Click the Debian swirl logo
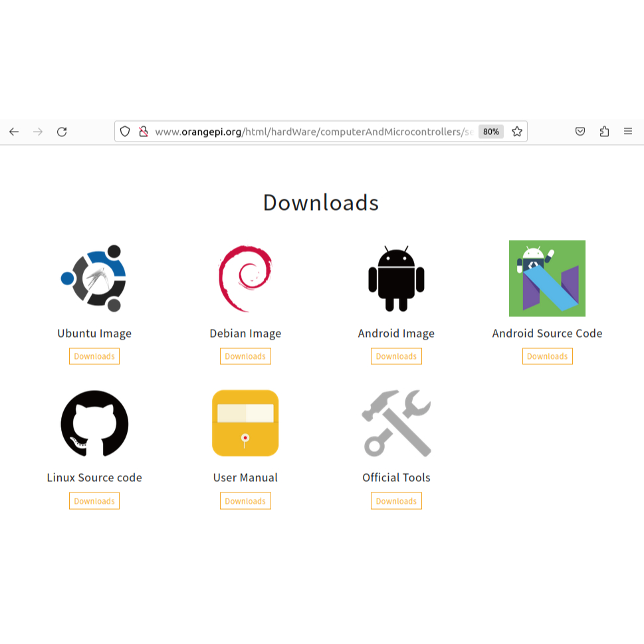The height and width of the screenshot is (644, 644). (245, 278)
